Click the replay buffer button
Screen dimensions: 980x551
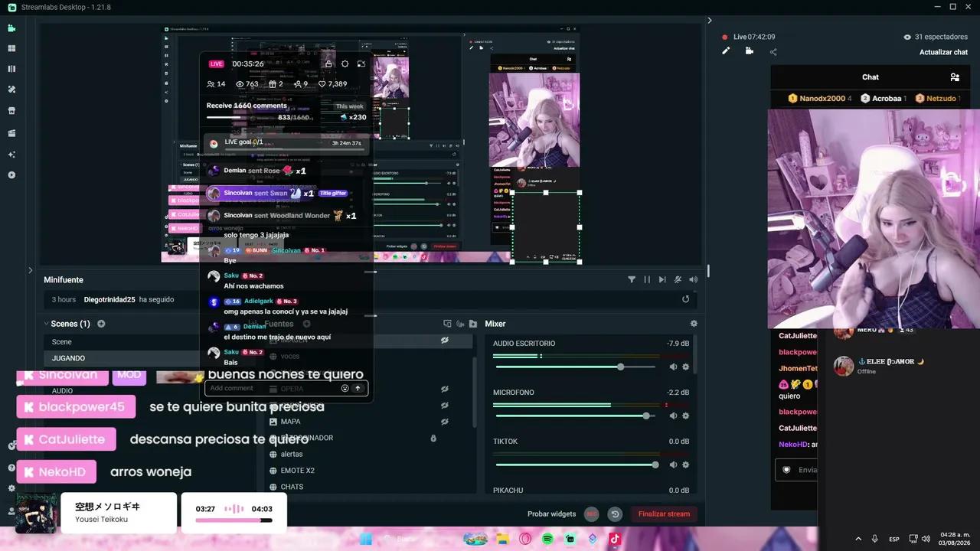(x=615, y=514)
